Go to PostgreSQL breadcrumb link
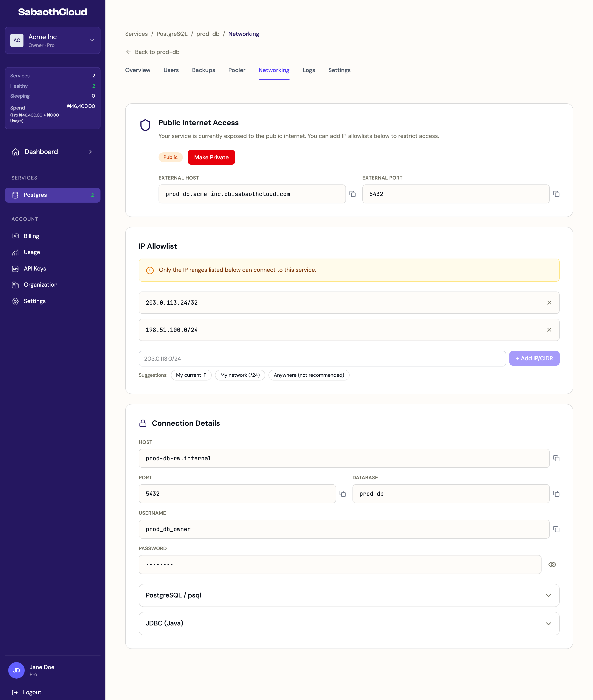The width and height of the screenshot is (593, 700). [x=172, y=34]
